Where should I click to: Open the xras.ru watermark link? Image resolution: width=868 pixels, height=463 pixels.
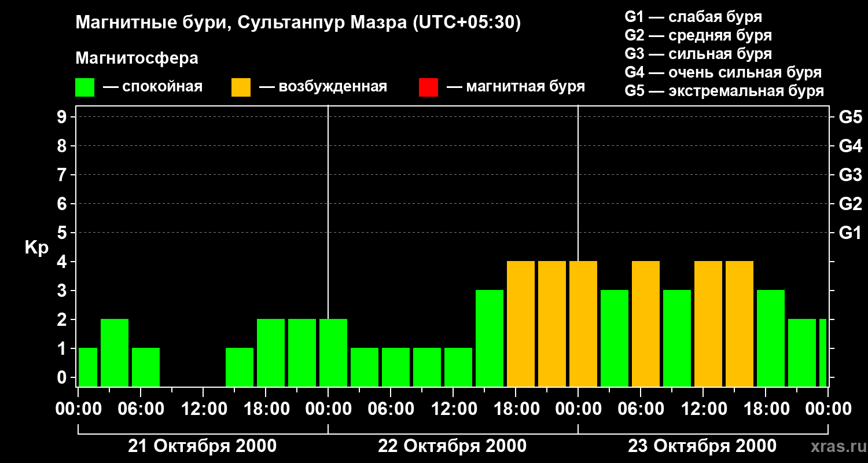(836, 446)
